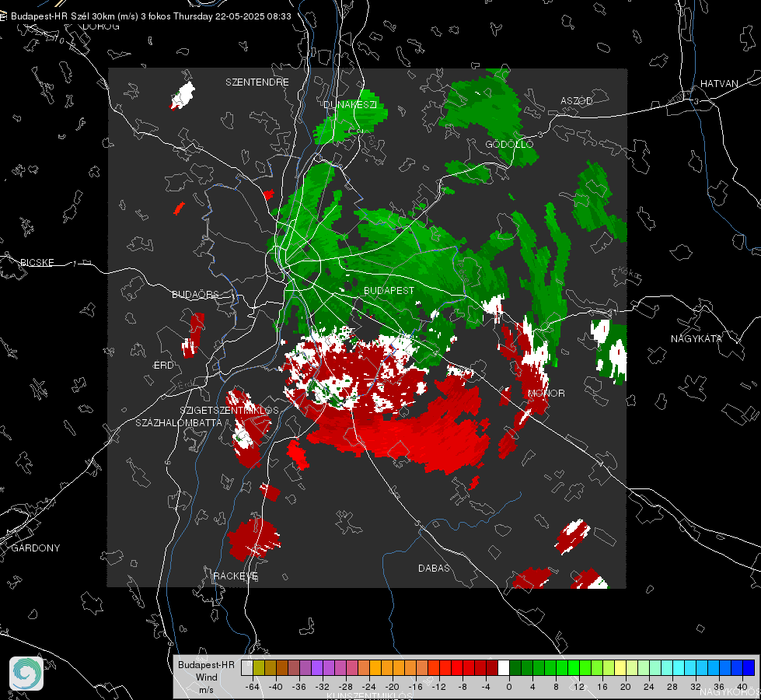Click the DOROG town label
This screenshot has height=700, width=761.
click(101, 26)
